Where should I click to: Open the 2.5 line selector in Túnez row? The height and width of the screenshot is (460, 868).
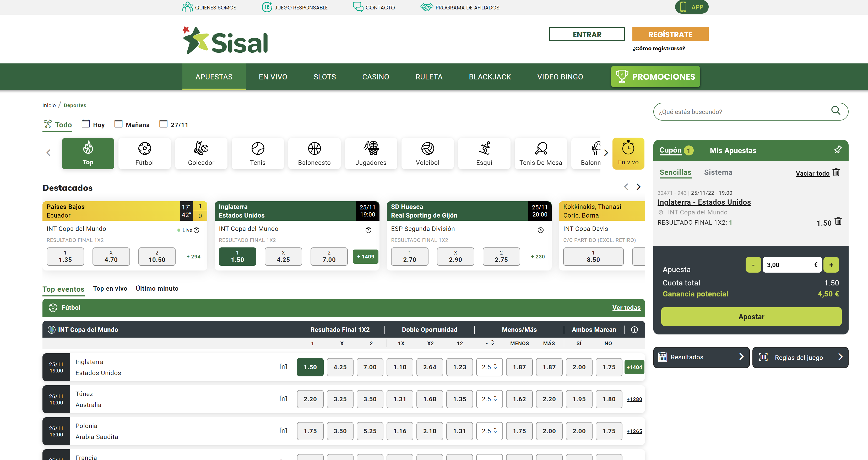(489, 399)
